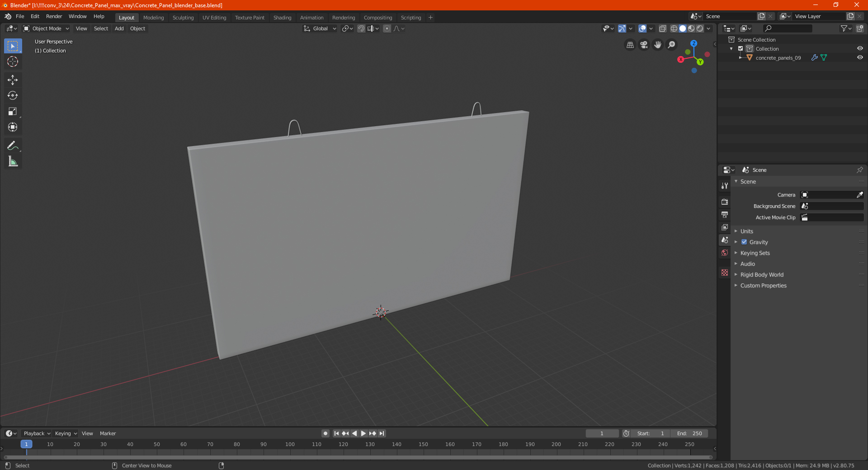Expand the Units panel
Viewport: 868px width, 470px height.
pos(746,231)
